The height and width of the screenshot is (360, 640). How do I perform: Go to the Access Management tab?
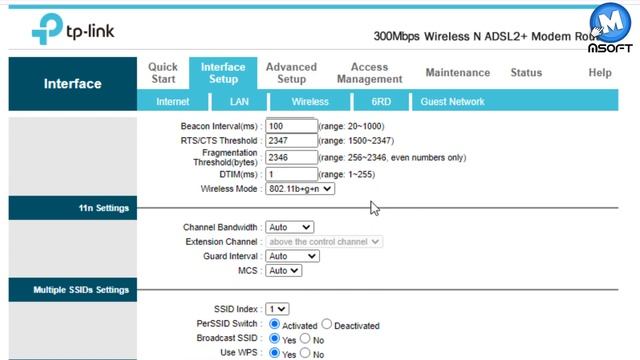tap(369, 73)
